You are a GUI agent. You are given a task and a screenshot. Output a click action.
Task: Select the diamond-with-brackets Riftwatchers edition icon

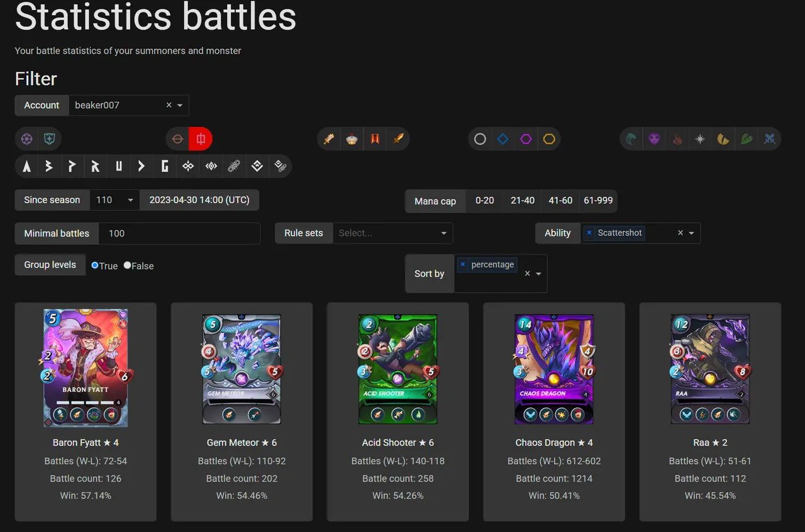(x=211, y=166)
